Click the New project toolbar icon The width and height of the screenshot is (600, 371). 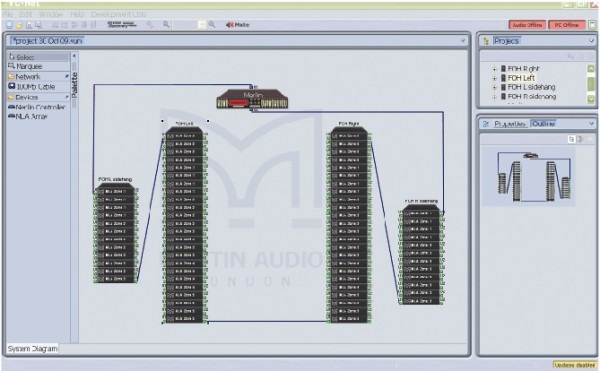9,25
